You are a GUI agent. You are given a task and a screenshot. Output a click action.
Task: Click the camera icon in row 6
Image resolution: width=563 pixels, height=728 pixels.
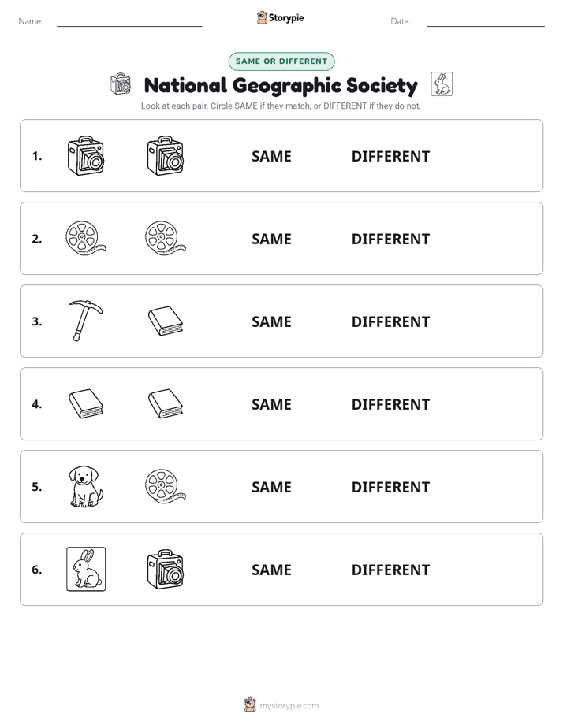[x=166, y=569]
